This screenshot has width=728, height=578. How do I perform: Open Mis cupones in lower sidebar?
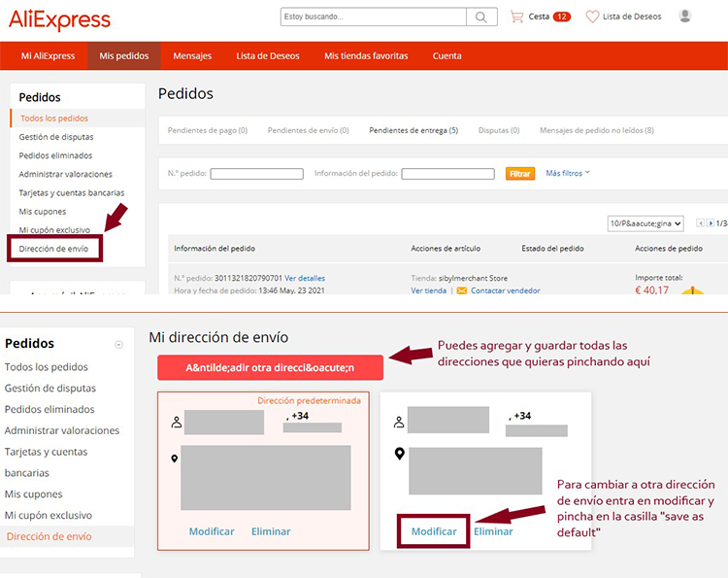[33, 493]
